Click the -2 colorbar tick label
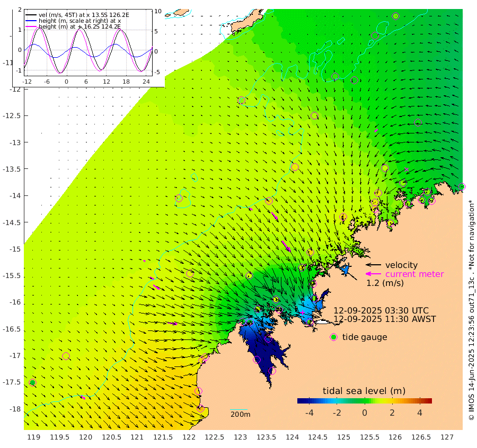 pos(337,413)
